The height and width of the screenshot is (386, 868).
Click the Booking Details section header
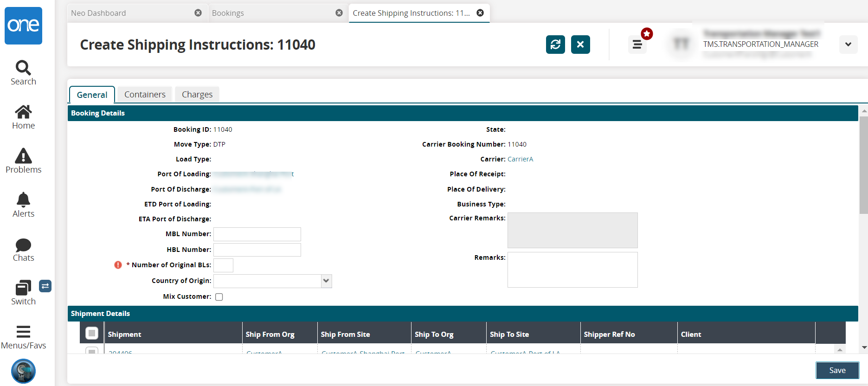(463, 113)
